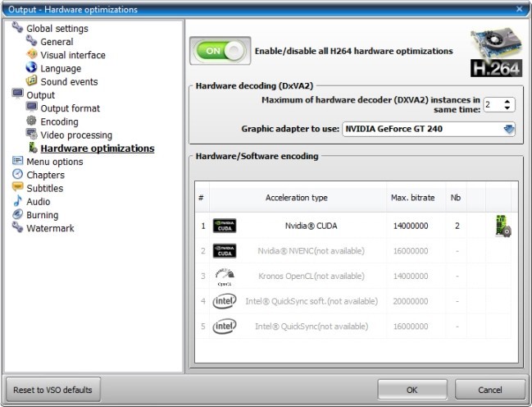The image size is (532, 407).
Task: Click Reset to VSO defaults button
Action: (53, 389)
